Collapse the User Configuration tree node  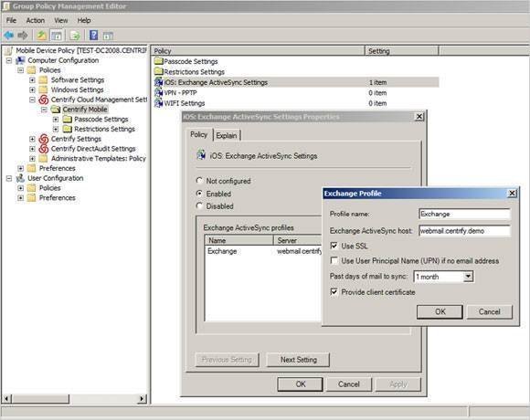(x=9, y=178)
